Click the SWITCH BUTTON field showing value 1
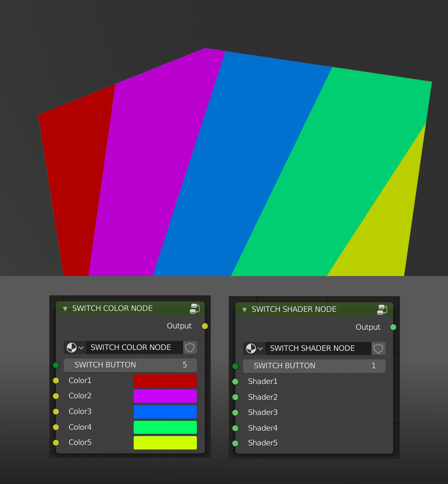This screenshot has height=484, width=448. point(314,366)
